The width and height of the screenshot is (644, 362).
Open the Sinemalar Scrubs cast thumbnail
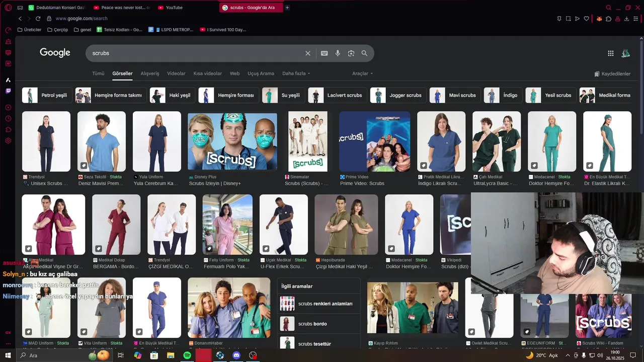308,141
